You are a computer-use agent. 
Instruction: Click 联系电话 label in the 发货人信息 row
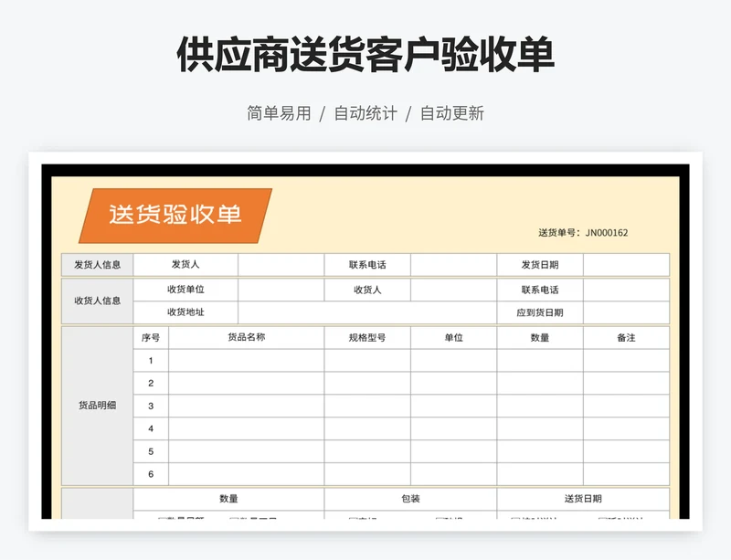(x=367, y=265)
